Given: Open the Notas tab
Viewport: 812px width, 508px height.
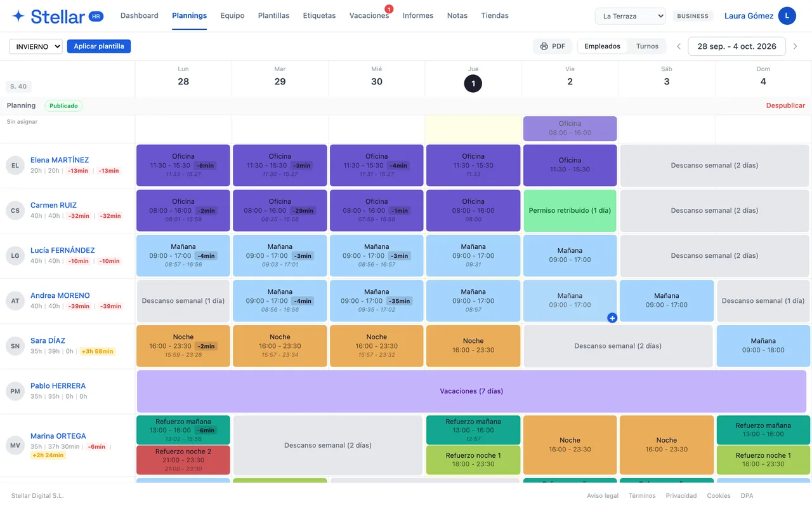Looking at the screenshot, I should (457, 16).
